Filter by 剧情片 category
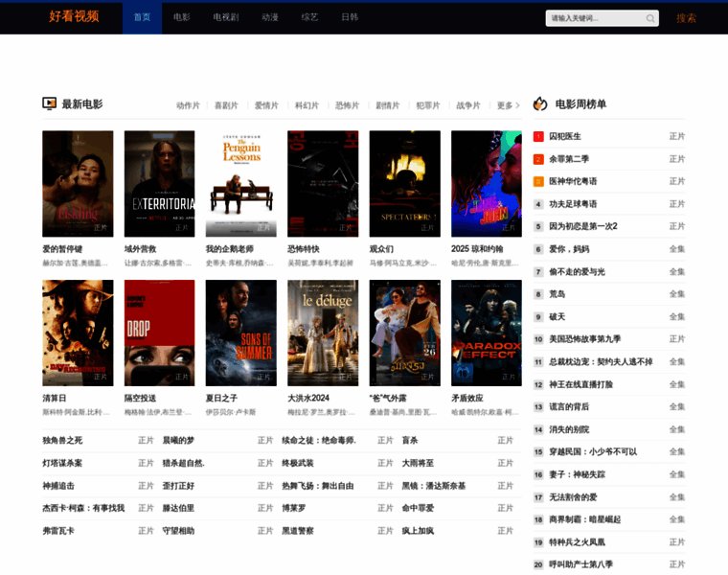 click(388, 105)
